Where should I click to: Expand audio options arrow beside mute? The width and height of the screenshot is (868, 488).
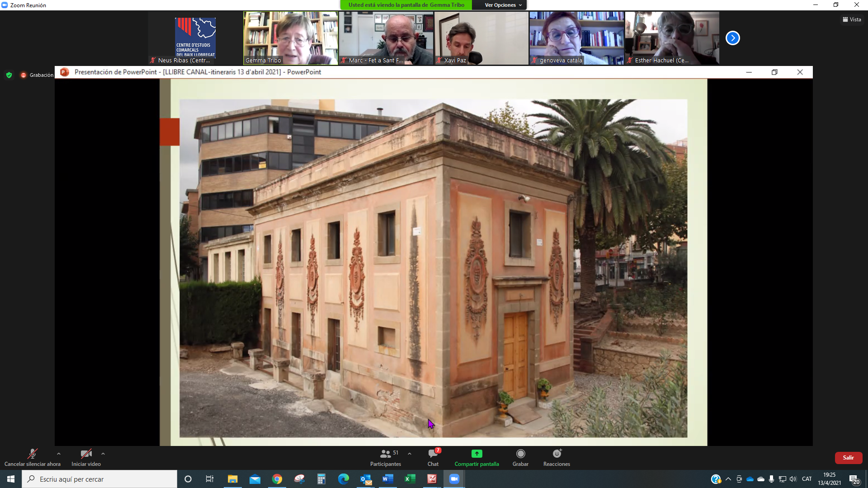tap(59, 454)
